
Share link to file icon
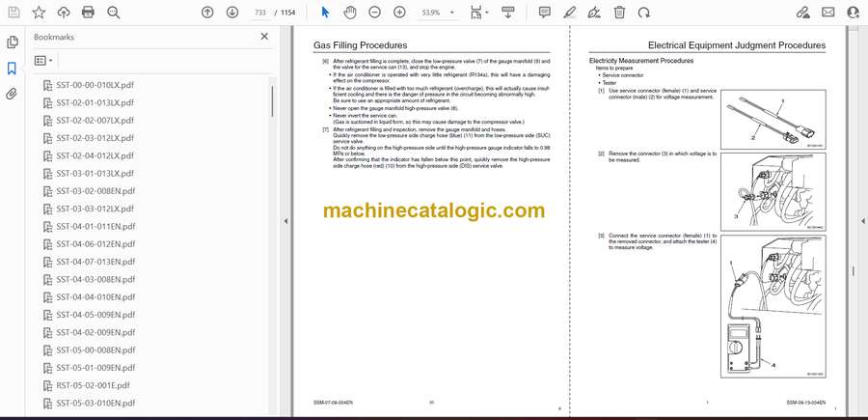802,13
